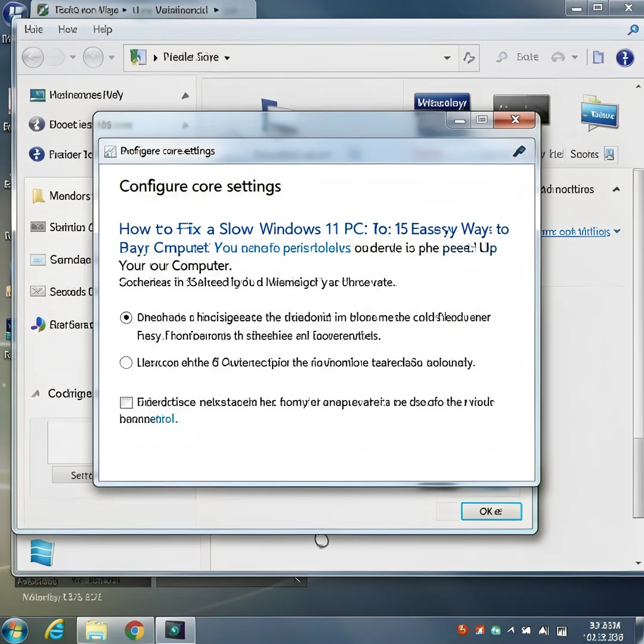Click the refresh button beside address bar

tap(469, 58)
